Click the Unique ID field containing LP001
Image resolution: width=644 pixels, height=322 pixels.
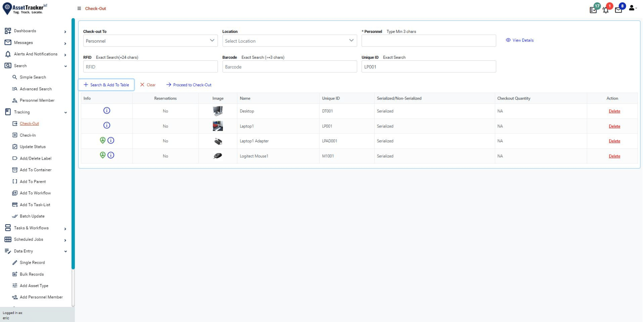[x=429, y=67]
